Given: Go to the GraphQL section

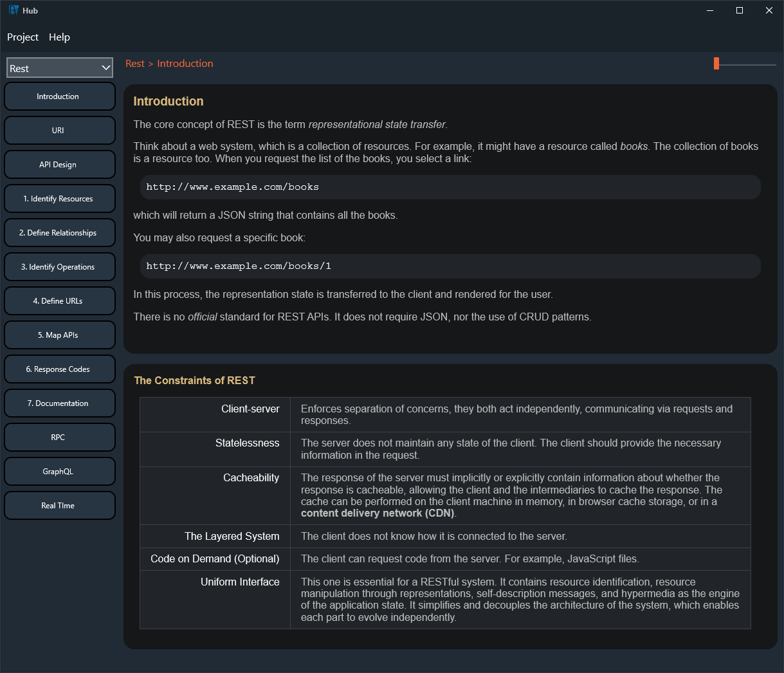Looking at the screenshot, I should point(60,472).
